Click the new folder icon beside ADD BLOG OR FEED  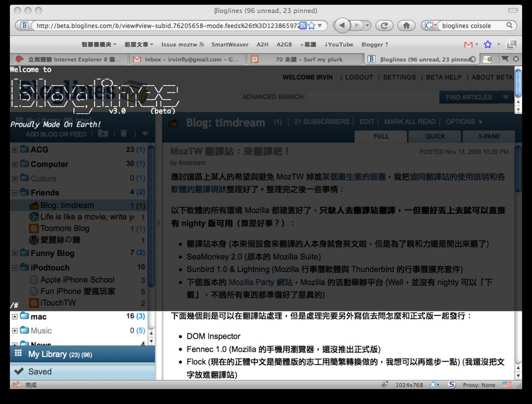pos(103,133)
